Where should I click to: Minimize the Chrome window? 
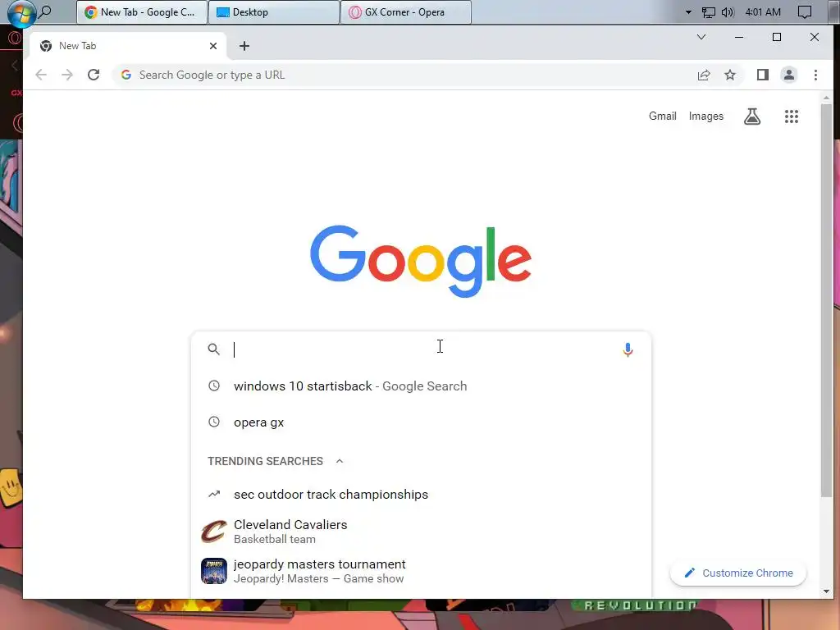point(739,37)
